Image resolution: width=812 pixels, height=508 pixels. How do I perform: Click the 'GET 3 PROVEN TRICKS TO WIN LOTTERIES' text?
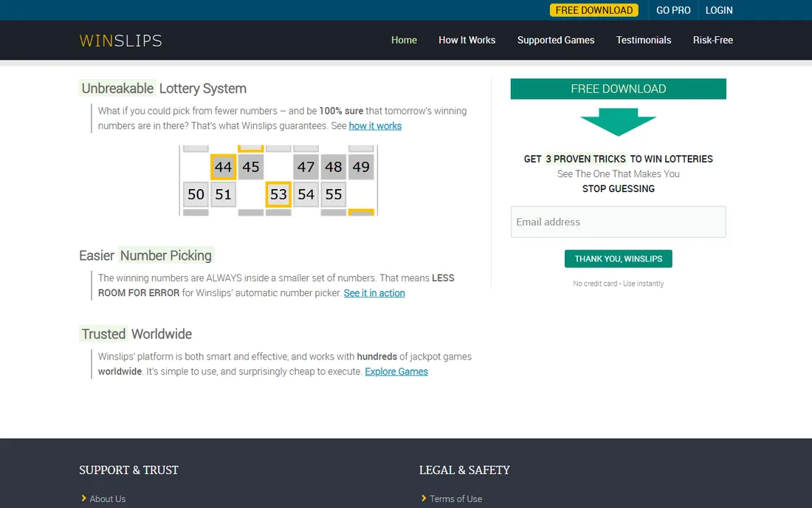coord(619,159)
